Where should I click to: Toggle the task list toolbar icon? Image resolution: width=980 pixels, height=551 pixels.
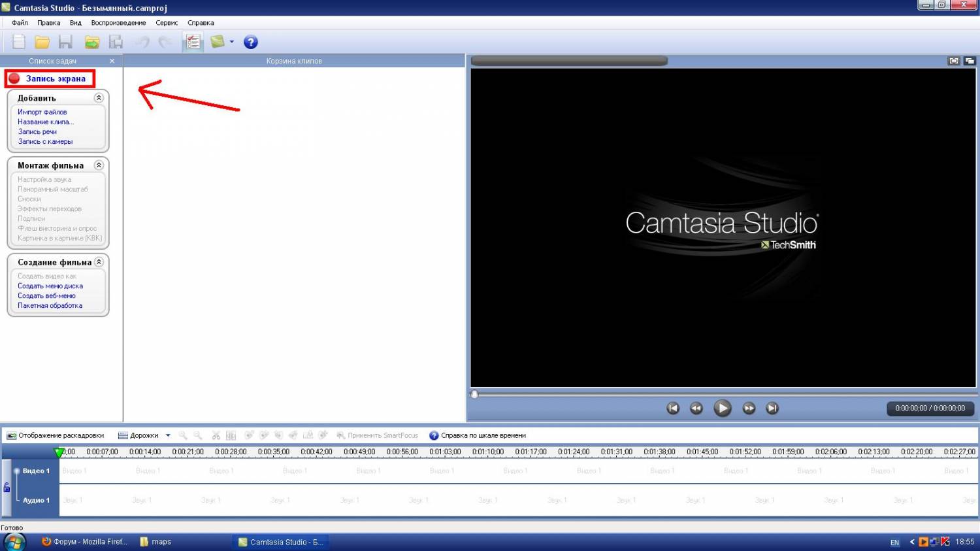pyautogui.click(x=193, y=42)
